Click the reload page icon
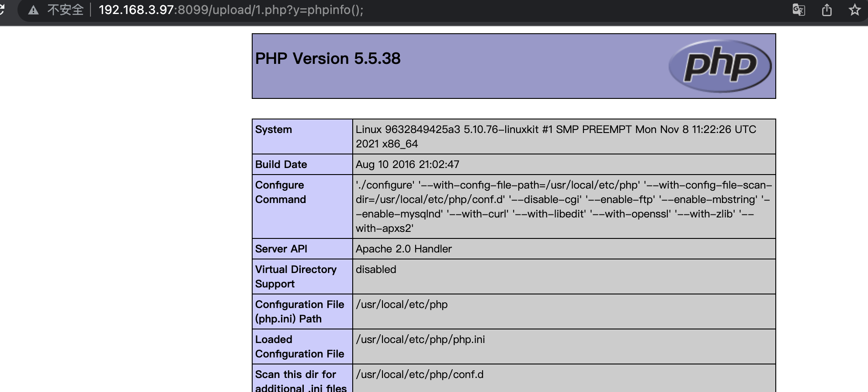Screen dimensions: 868x392 (x=2, y=10)
